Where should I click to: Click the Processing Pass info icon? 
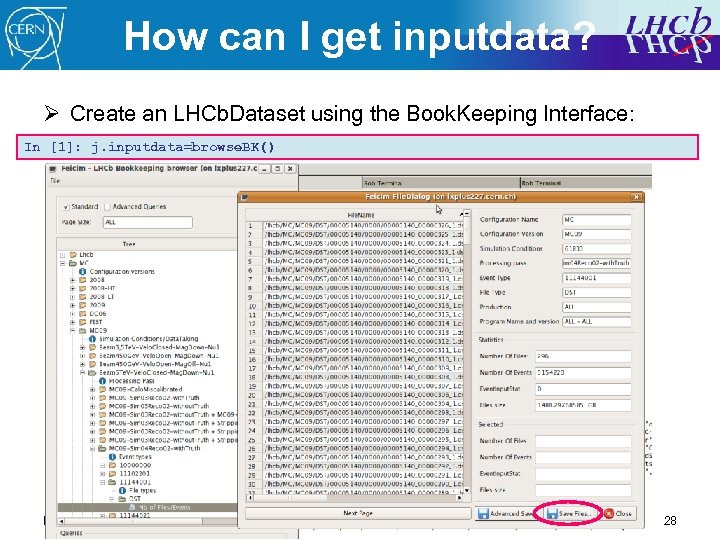[x=102, y=381]
